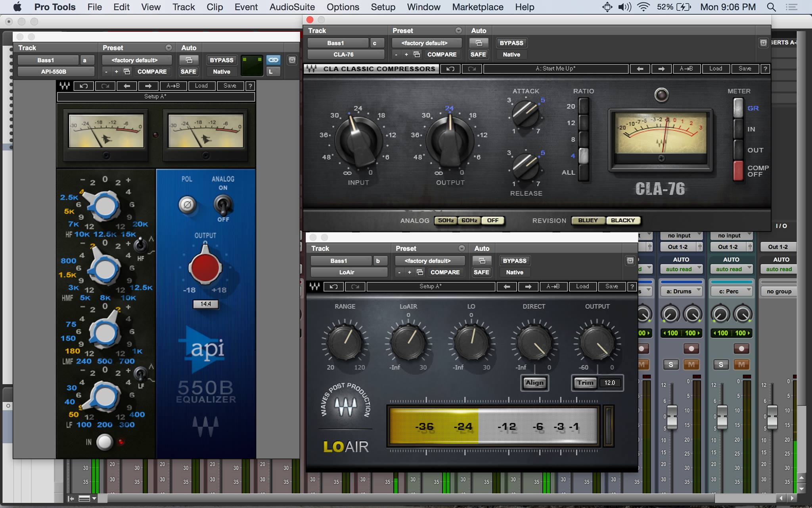Click previous preset arrow in CLA-76 toolbar

pyautogui.click(x=640, y=69)
